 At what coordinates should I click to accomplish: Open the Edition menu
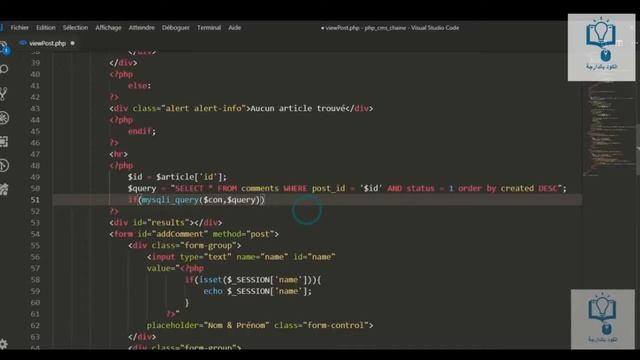pos(46,28)
